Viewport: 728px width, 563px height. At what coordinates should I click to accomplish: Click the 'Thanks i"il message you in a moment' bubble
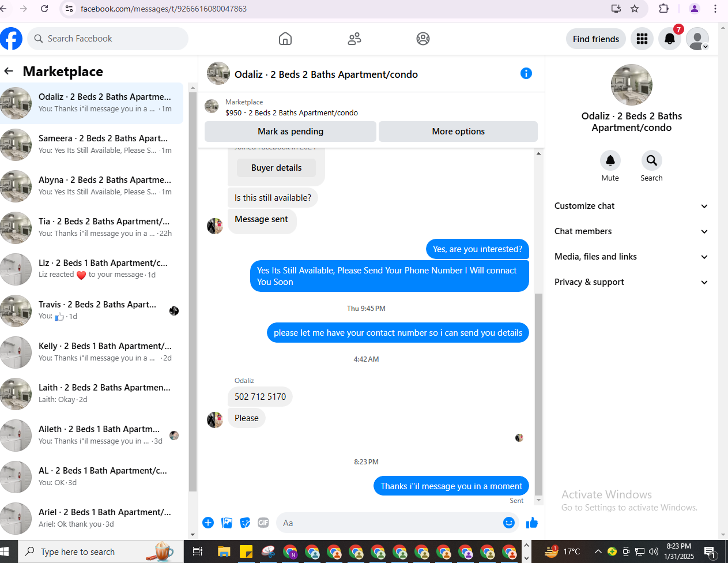tap(451, 486)
